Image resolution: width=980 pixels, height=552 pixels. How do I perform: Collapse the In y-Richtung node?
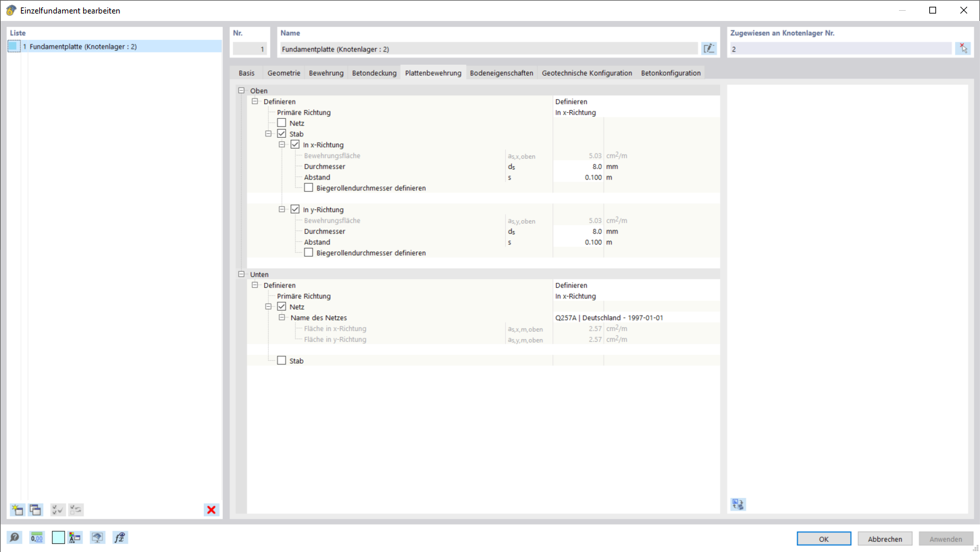[x=282, y=209]
